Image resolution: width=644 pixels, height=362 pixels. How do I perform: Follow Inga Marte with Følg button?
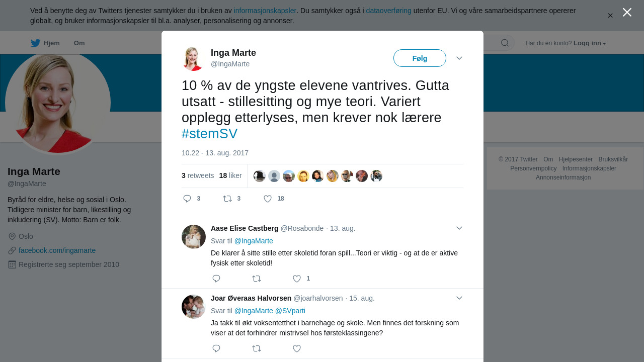[x=420, y=58]
